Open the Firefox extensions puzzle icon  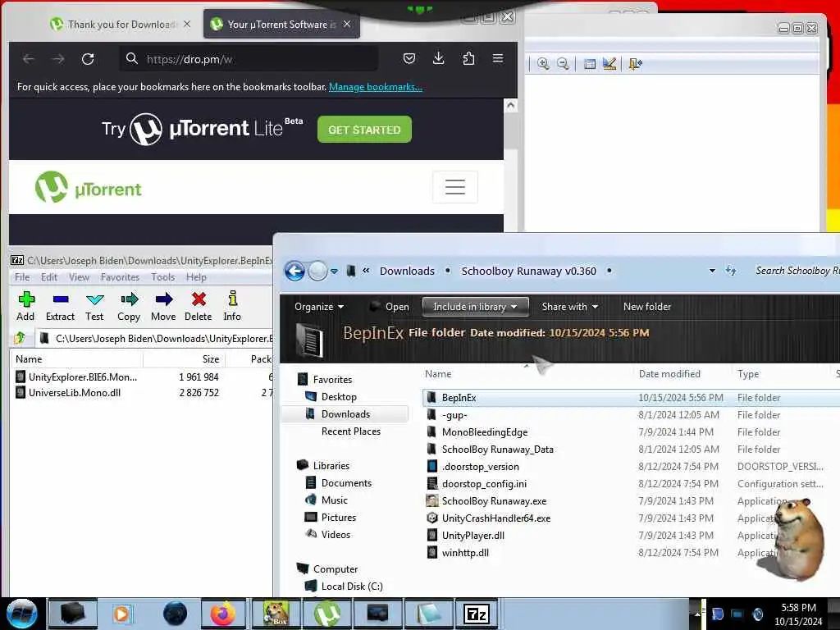pos(468,58)
